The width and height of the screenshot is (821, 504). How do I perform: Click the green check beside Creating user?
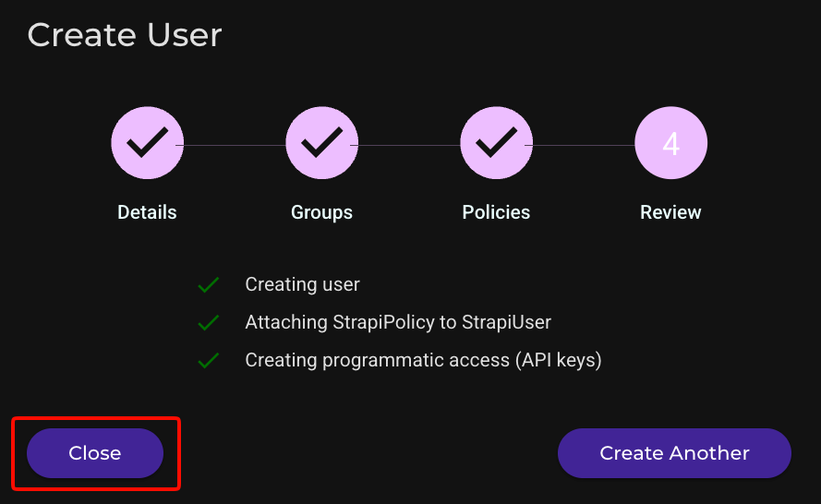pyautogui.click(x=209, y=284)
